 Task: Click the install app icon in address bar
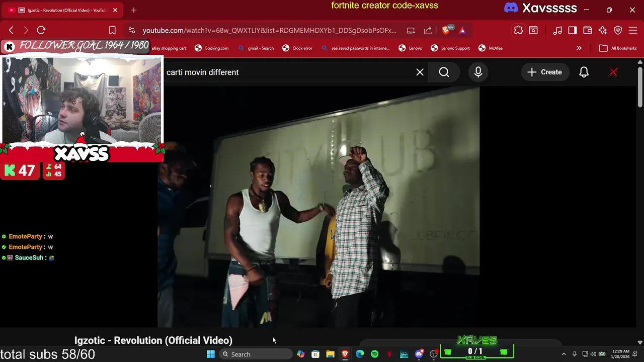[x=411, y=30]
